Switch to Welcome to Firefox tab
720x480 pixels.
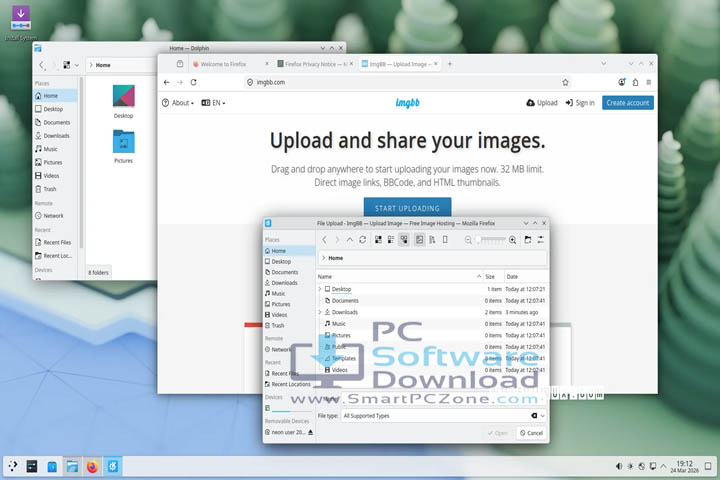point(224,64)
